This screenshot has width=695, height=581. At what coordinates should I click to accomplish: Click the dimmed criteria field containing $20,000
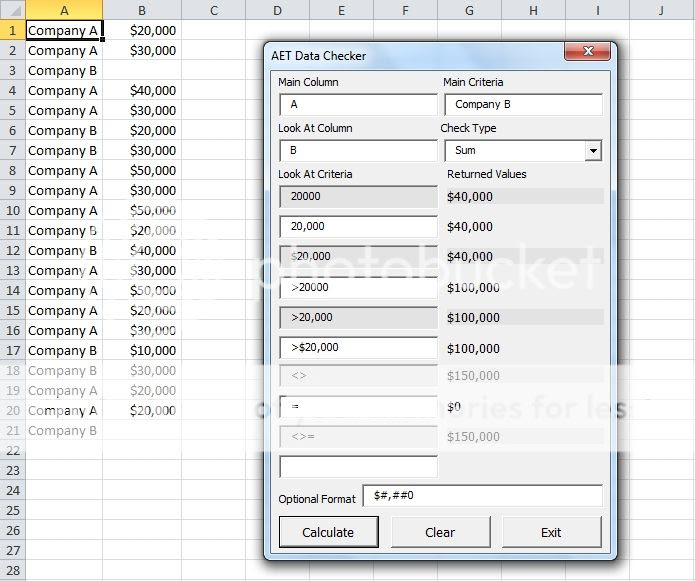point(358,257)
